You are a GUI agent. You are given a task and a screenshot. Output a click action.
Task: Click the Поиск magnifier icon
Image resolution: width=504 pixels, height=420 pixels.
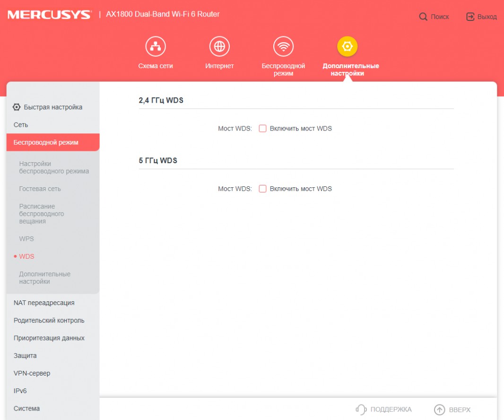423,17
